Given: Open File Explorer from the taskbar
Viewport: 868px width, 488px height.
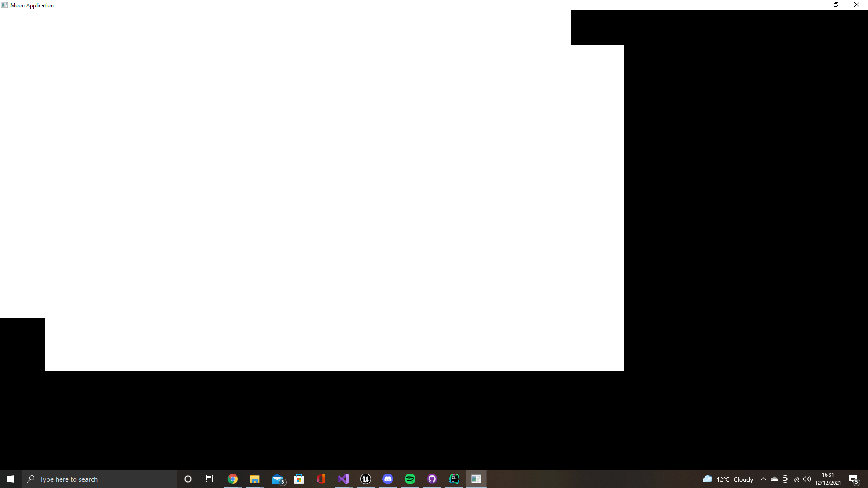Looking at the screenshot, I should tap(255, 479).
